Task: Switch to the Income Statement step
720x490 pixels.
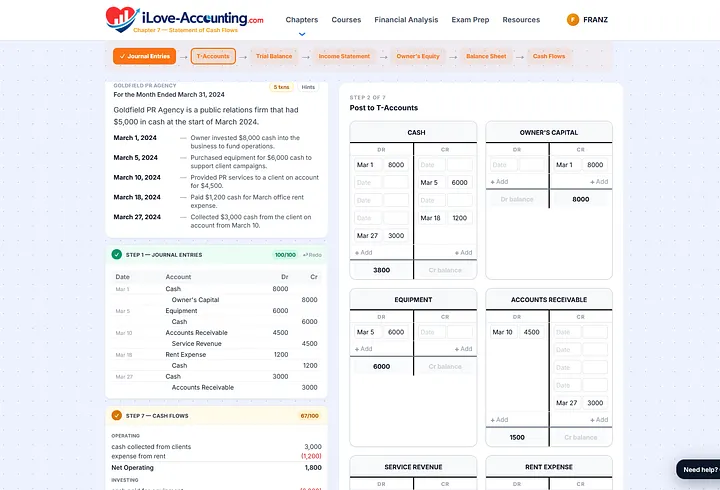Action: [x=344, y=56]
